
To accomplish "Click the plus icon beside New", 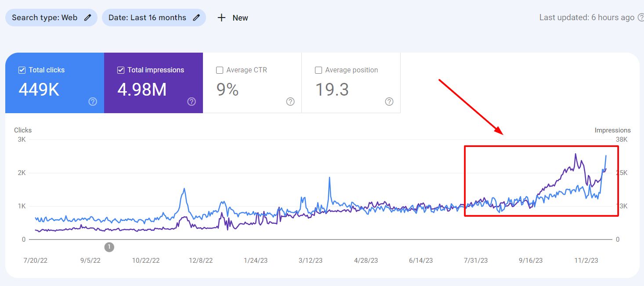I will 222,18.
